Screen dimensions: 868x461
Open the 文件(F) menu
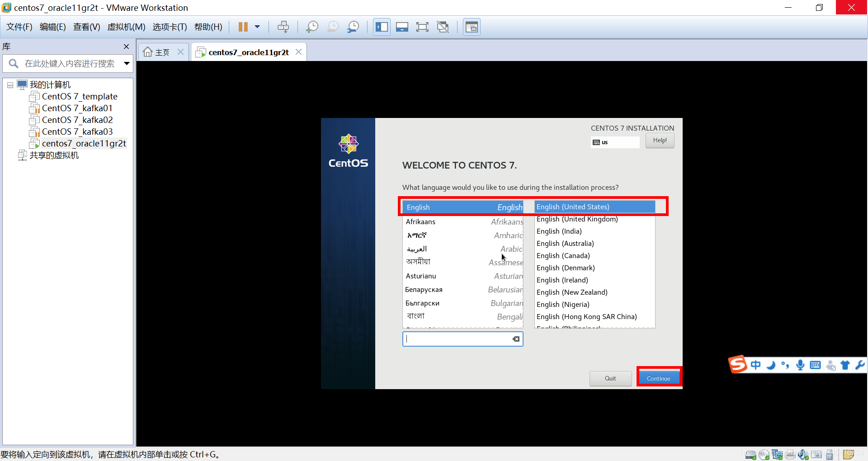point(19,27)
